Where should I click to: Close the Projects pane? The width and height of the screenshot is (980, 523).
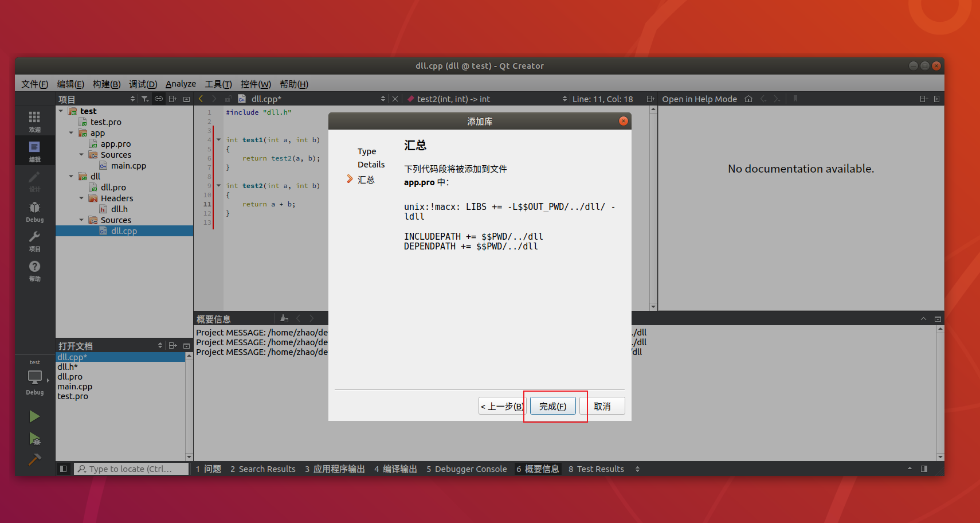[x=186, y=99]
